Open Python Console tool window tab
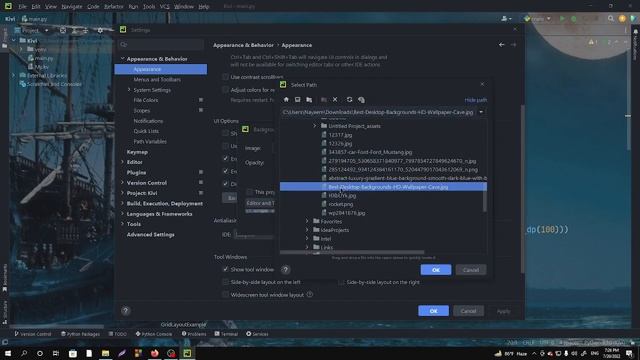 154,334
